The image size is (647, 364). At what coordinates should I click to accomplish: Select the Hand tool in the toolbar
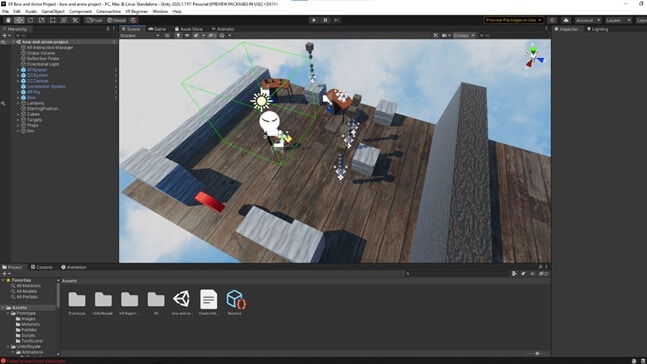coord(8,20)
